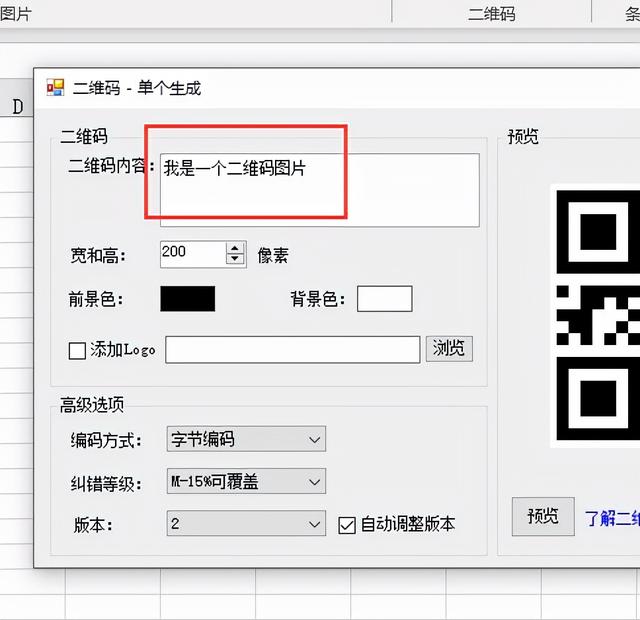Select the 二维码 ribbon group label

(x=491, y=14)
